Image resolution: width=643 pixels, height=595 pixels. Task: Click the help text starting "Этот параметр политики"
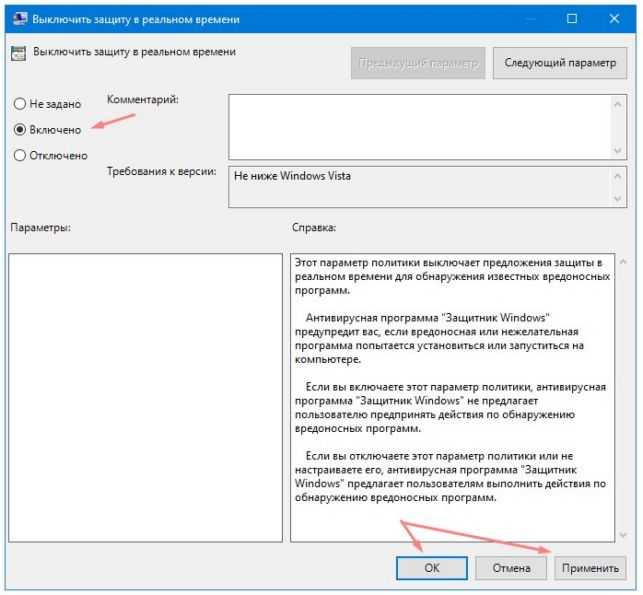pos(452,276)
